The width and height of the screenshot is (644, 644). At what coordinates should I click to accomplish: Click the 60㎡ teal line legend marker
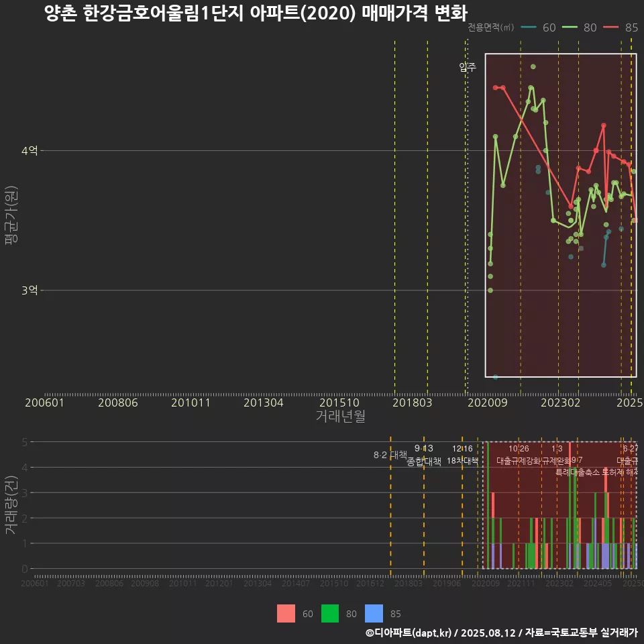pyautogui.click(x=529, y=28)
